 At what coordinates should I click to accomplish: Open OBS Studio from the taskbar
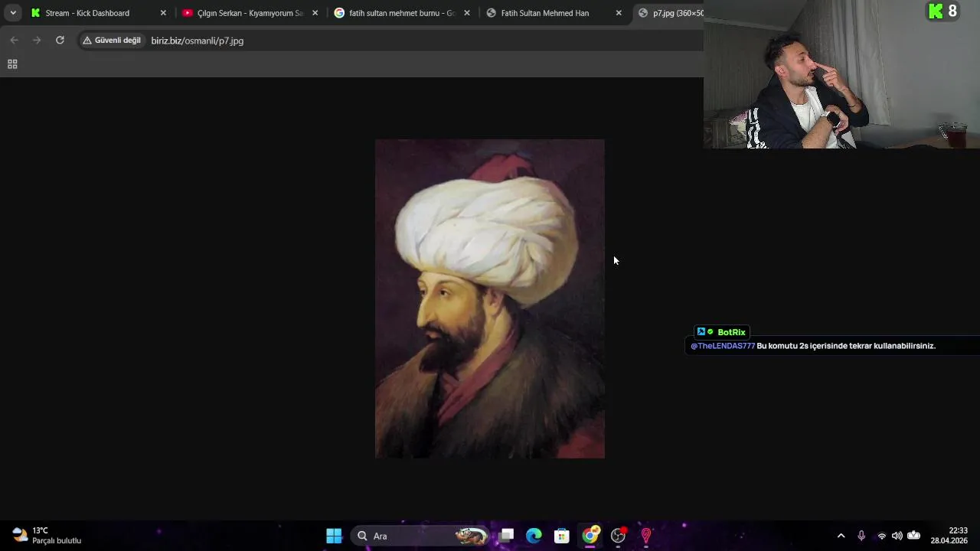click(x=618, y=536)
